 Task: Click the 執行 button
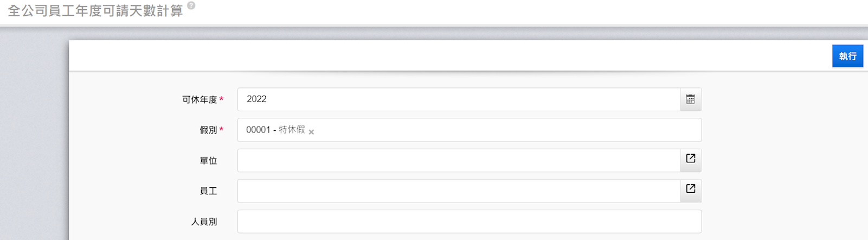coord(847,56)
